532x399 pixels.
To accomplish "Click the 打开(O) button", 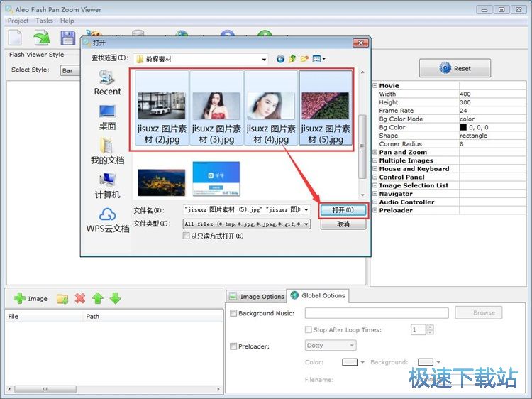I will click(343, 210).
